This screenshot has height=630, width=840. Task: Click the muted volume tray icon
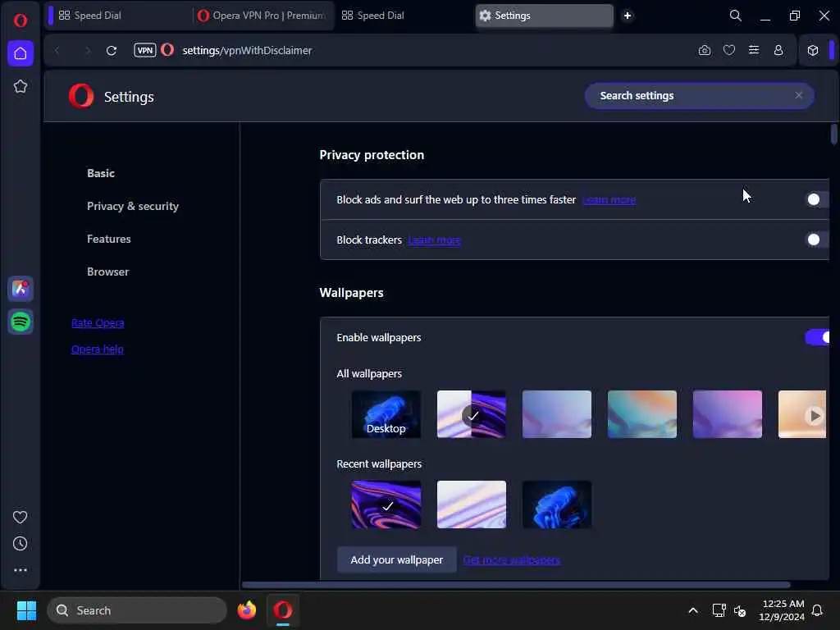tap(740, 610)
